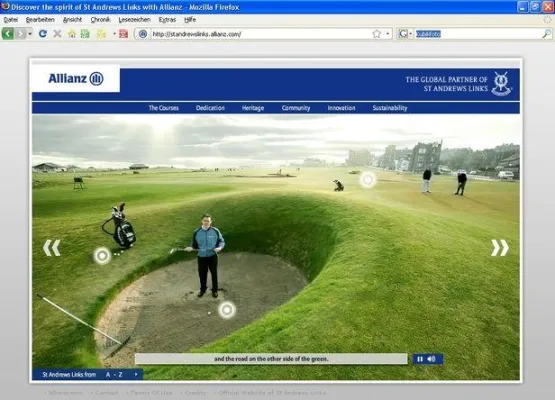
Task: Click the golfer standing in the bunker
Action: tap(207, 256)
